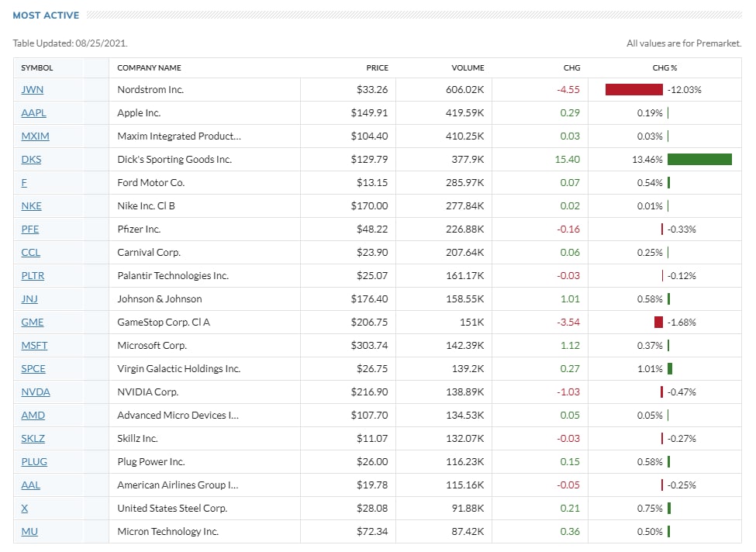The width and height of the screenshot is (756, 552).
Task: Click the VOLUME column header
Action: [468, 68]
